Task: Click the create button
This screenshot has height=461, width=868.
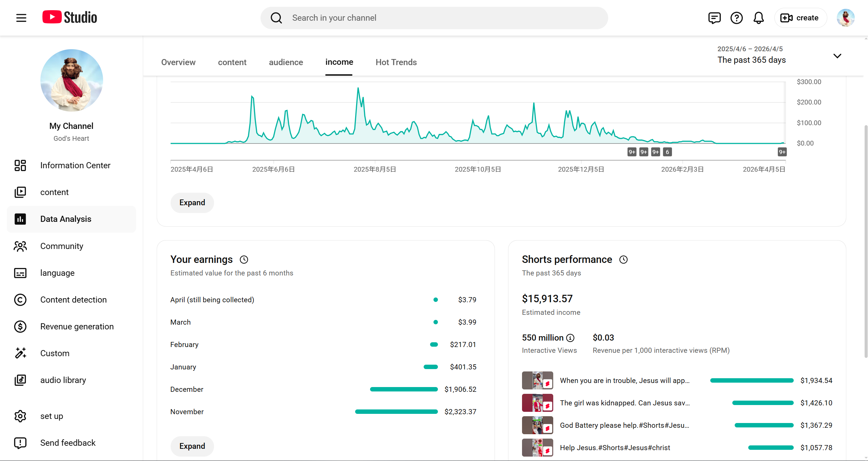Action: (800, 18)
